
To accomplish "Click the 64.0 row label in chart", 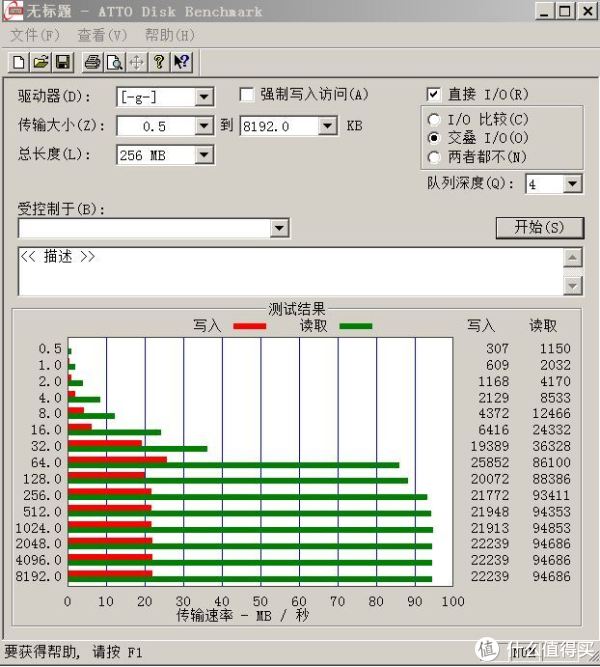I will click(46, 462).
